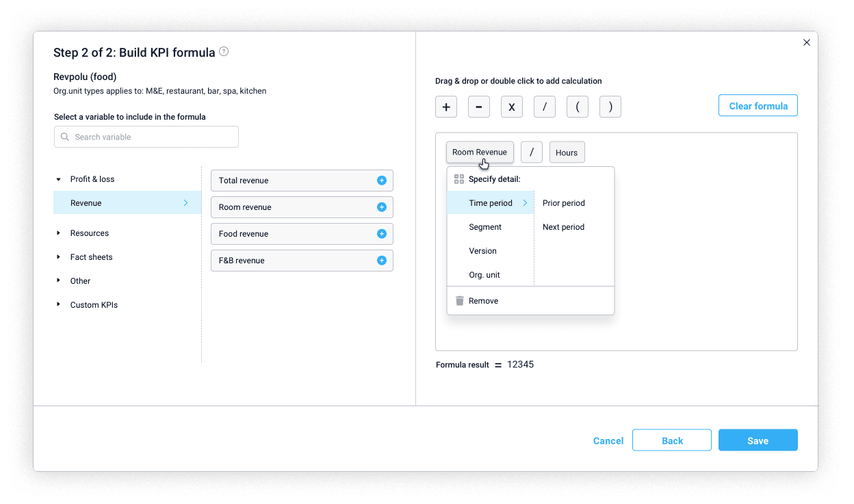Select the Room Revenue formula chip

pos(480,152)
